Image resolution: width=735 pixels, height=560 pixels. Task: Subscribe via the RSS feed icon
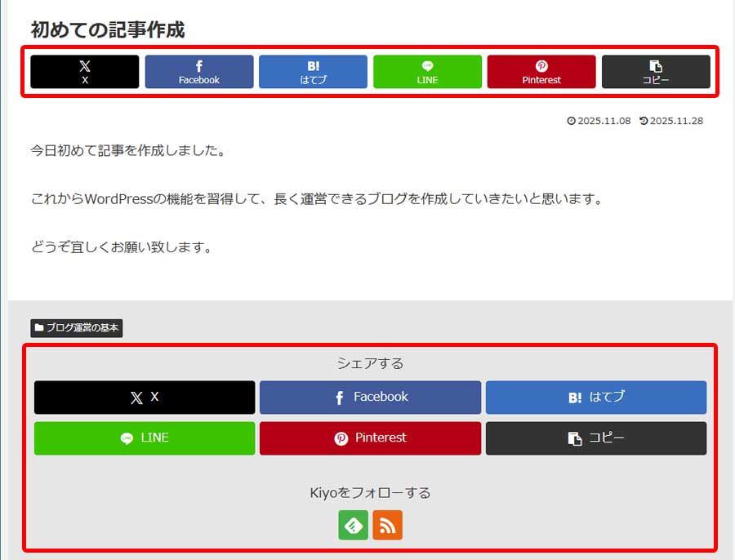[388, 525]
